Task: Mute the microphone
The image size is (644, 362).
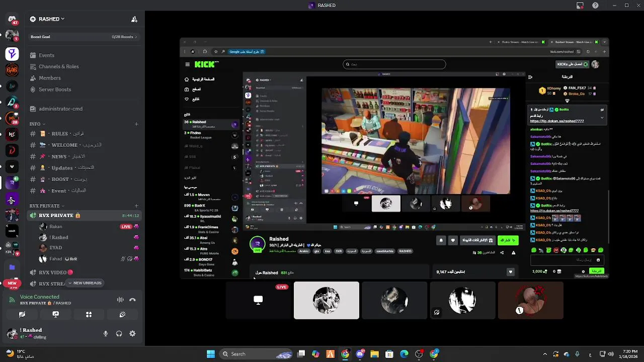Action: pyautogui.click(x=106, y=333)
